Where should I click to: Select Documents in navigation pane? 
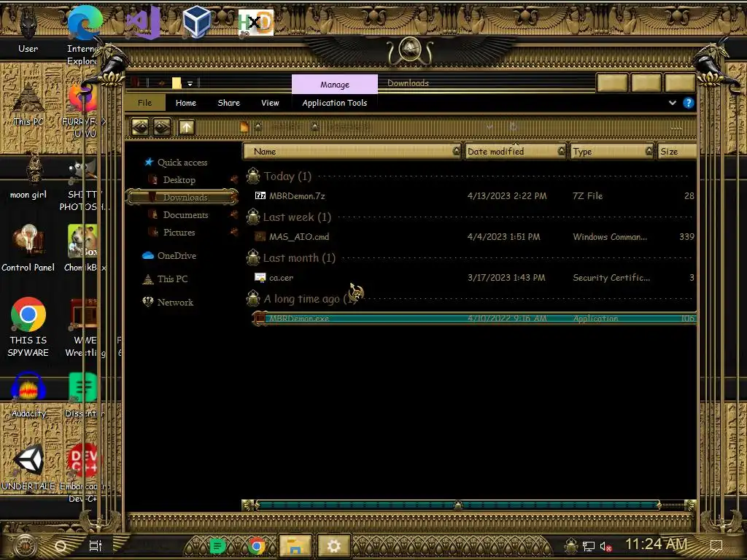(185, 215)
